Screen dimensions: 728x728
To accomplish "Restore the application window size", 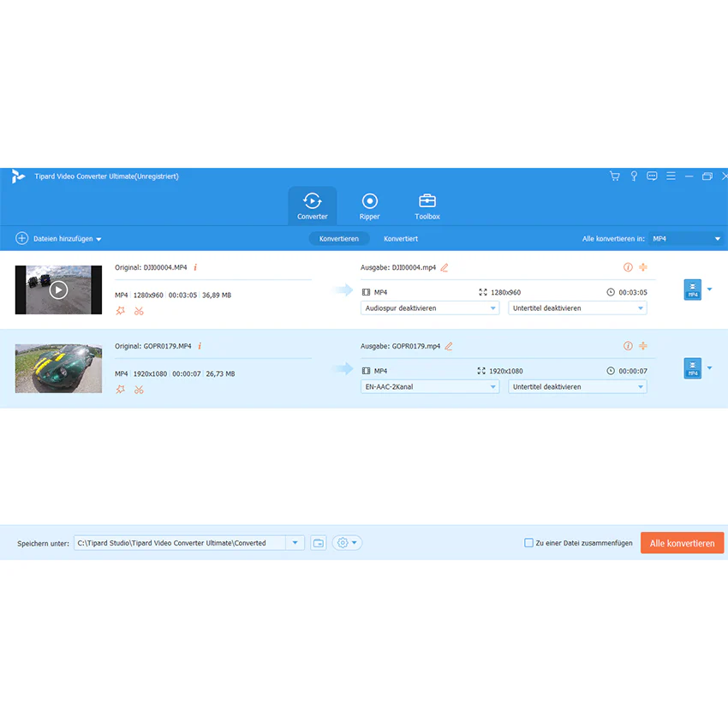I will coord(707,176).
